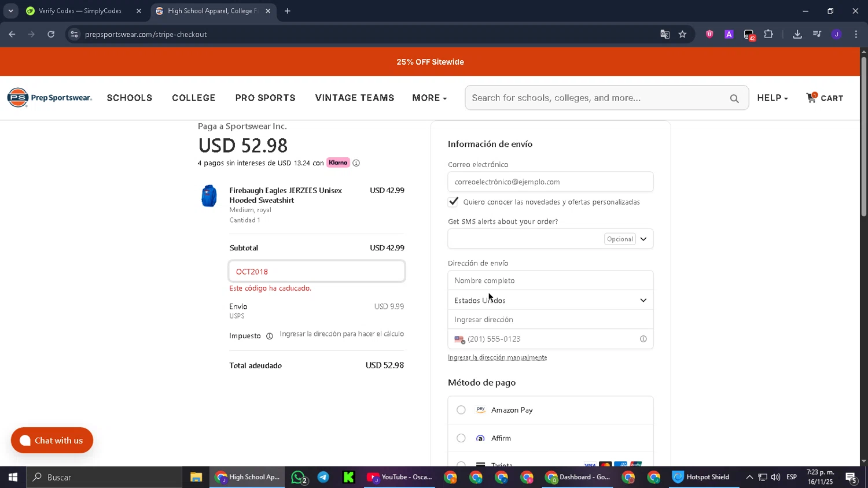The height and width of the screenshot is (488, 868).
Task: Expand the MORE navigation menu
Action: [429, 98]
